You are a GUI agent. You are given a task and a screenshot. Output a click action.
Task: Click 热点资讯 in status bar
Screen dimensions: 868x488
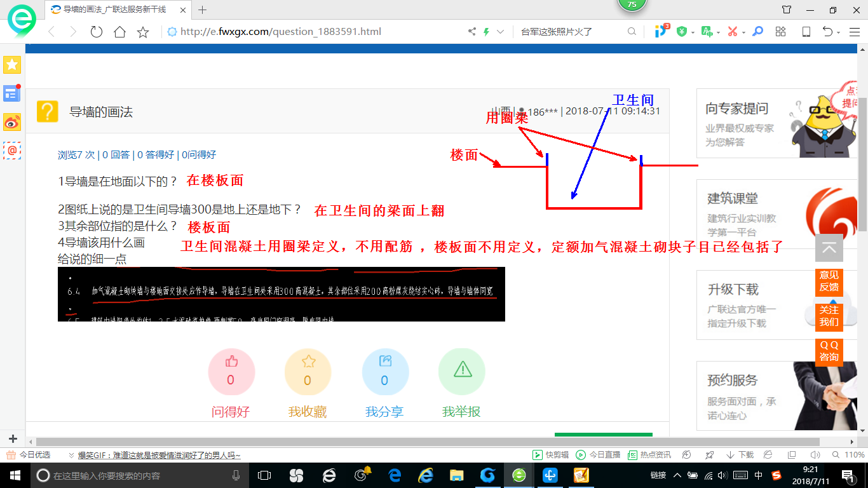click(649, 455)
